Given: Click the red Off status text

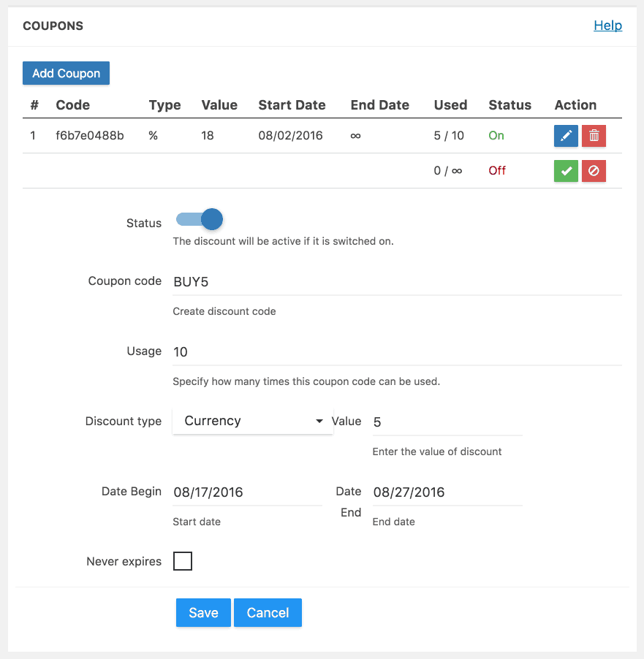Looking at the screenshot, I should (497, 170).
